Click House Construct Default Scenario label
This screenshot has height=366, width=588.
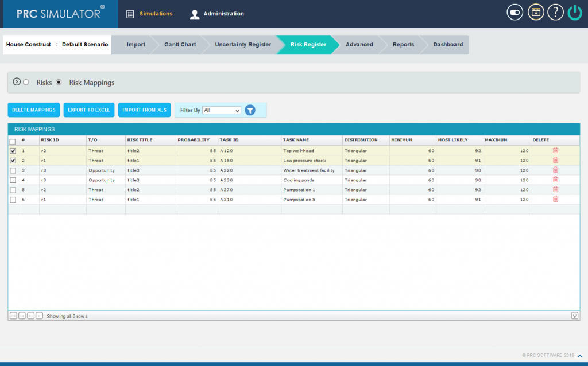57,45
